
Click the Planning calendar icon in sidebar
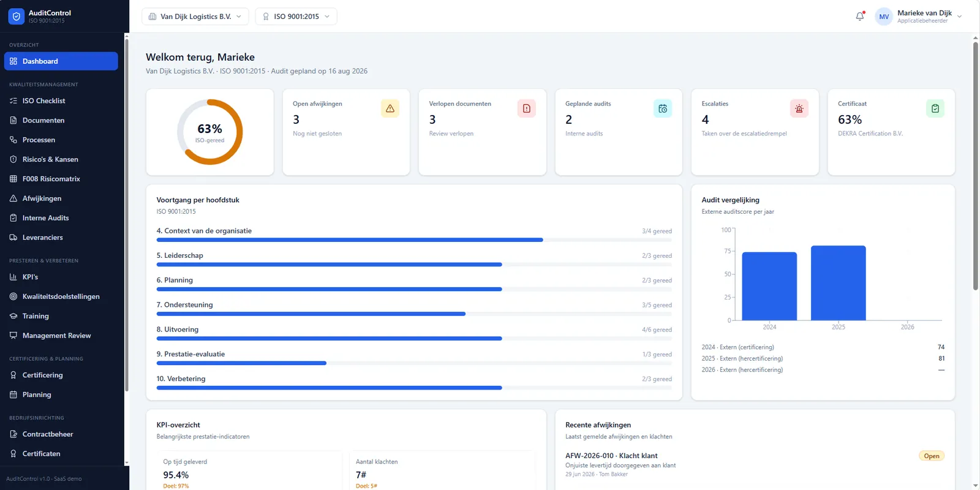coord(13,394)
